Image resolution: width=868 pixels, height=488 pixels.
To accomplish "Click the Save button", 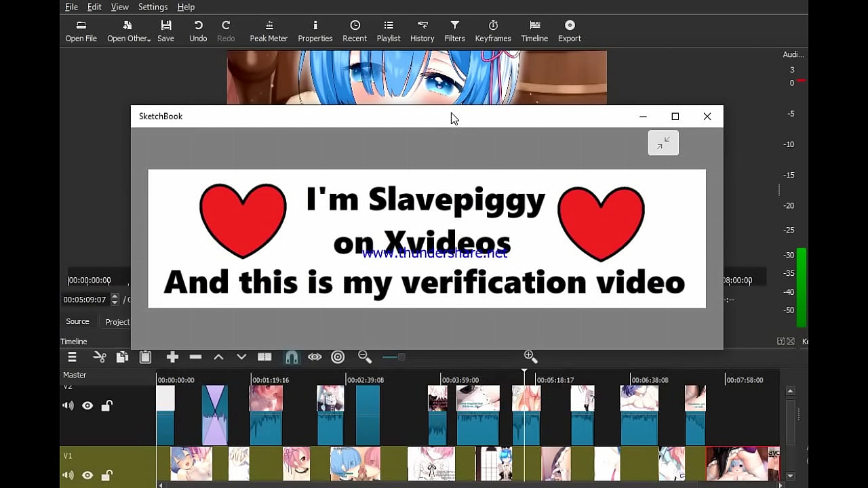I will 165,30.
